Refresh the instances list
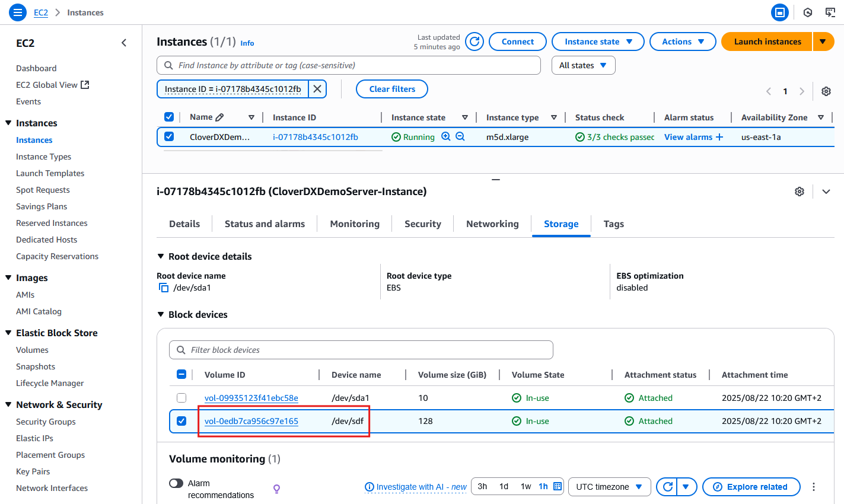This screenshot has width=844, height=504. (473, 42)
